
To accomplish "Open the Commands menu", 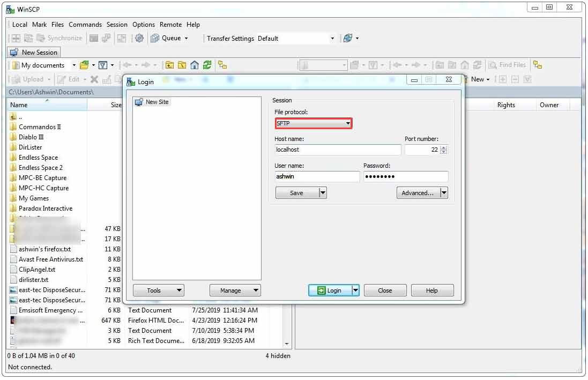I will click(x=85, y=25).
